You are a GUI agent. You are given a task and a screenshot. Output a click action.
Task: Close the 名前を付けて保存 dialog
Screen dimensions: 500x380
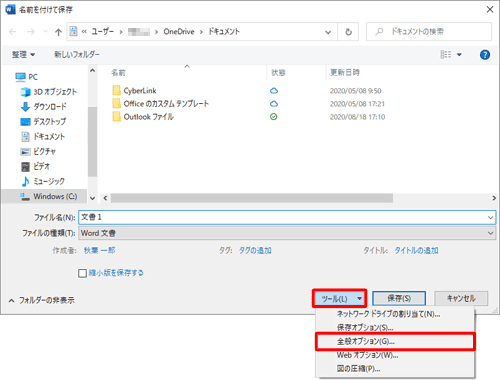point(490,9)
